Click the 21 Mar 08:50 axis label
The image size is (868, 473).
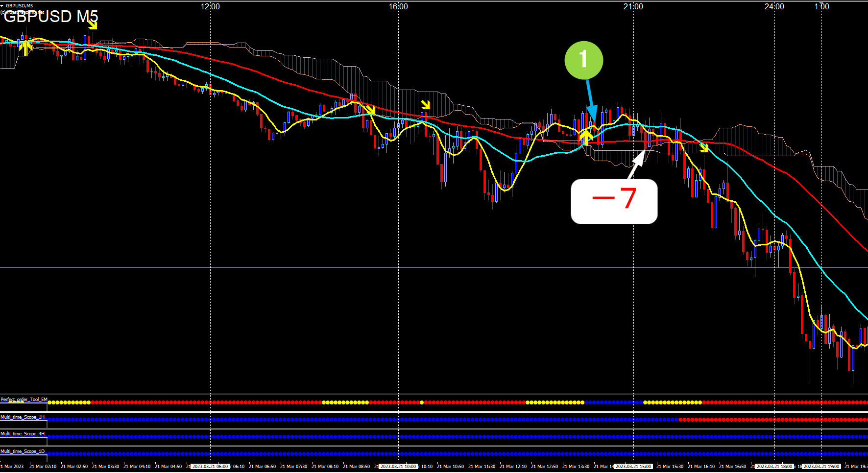(x=356, y=467)
